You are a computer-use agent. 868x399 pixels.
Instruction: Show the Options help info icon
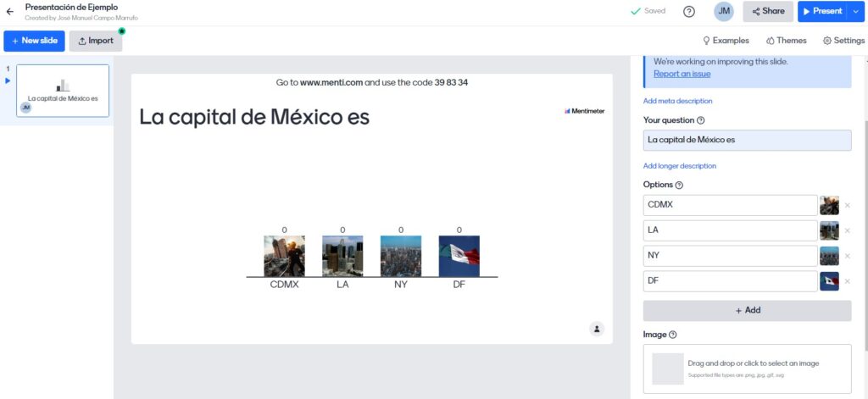click(680, 185)
